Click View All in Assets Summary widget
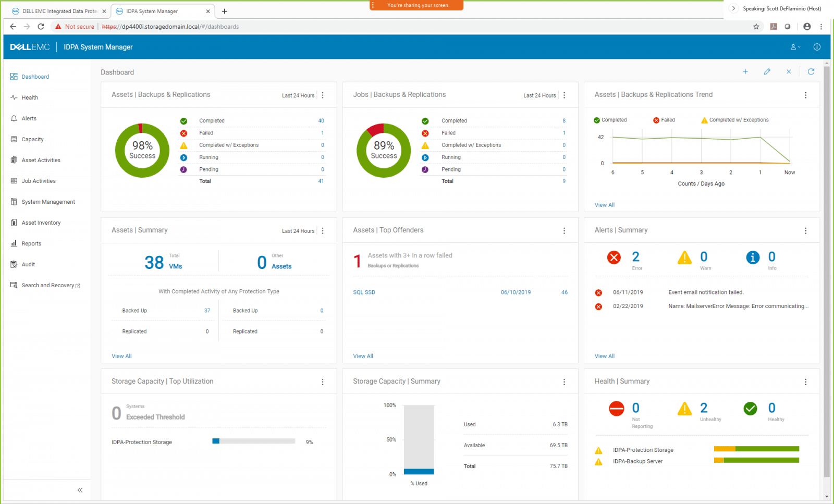The height and width of the screenshot is (504, 834). click(121, 356)
